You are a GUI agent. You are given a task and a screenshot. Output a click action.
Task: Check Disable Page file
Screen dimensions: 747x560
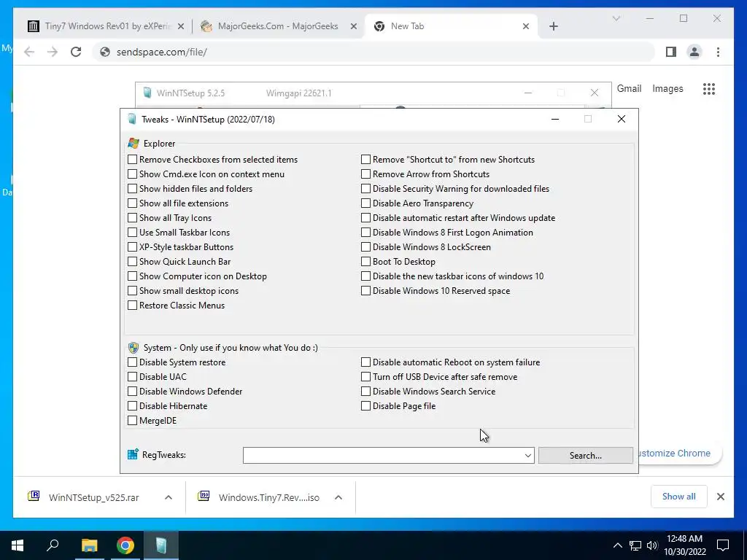(365, 405)
